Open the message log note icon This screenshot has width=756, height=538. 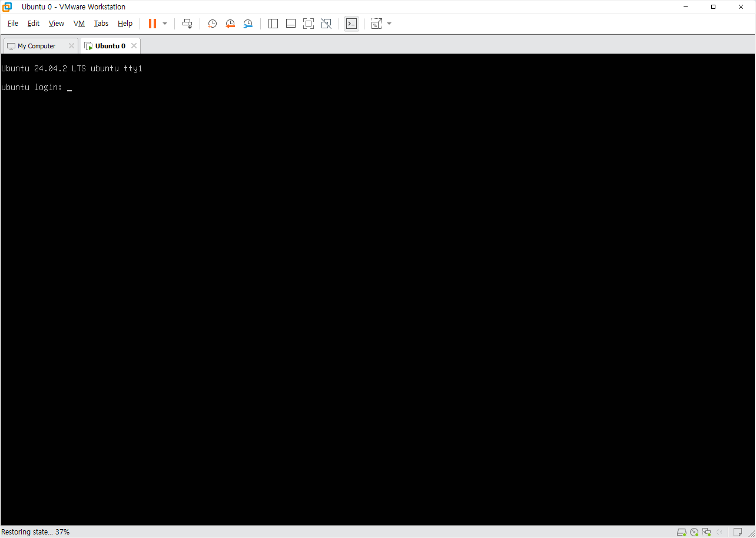(x=738, y=533)
